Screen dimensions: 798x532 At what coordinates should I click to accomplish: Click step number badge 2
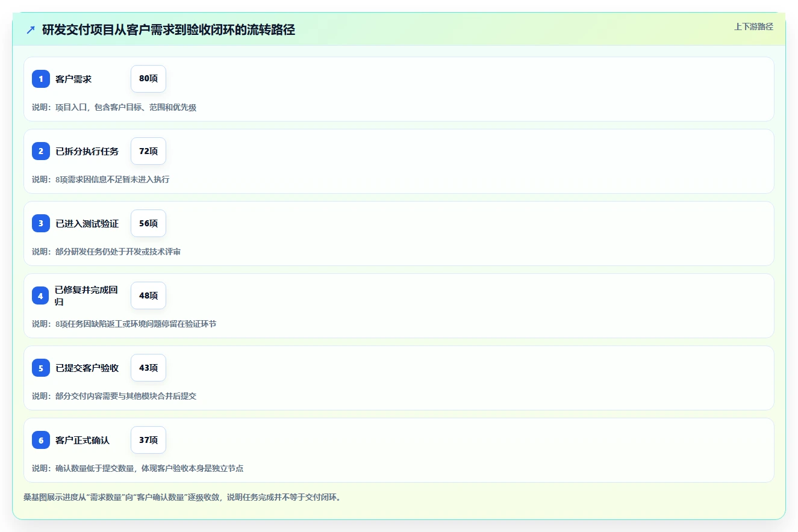[41, 151]
